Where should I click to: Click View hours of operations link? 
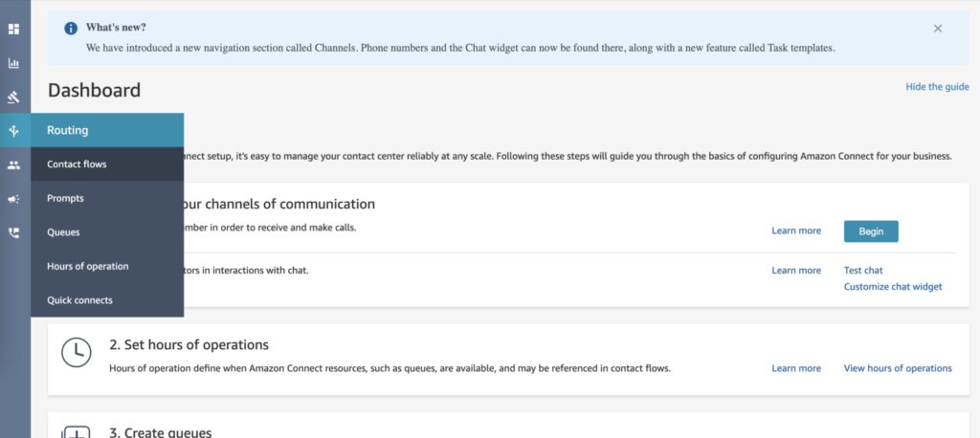(x=898, y=368)
